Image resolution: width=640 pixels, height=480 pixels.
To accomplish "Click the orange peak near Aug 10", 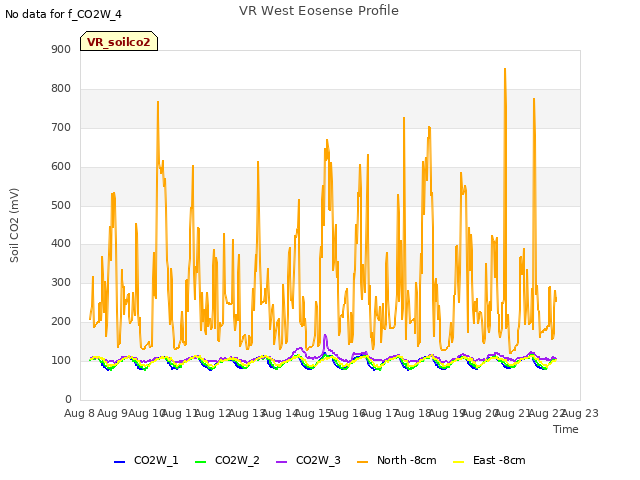I will tap(158, 102).
